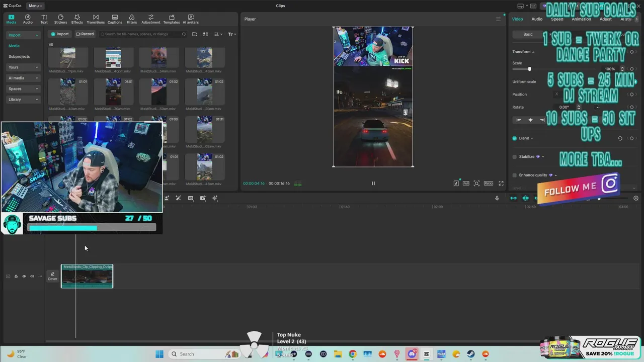The width and height of the screenshot is (644, 362).
Task: Open the Basic sub-tab
Action: click(528, 34)
